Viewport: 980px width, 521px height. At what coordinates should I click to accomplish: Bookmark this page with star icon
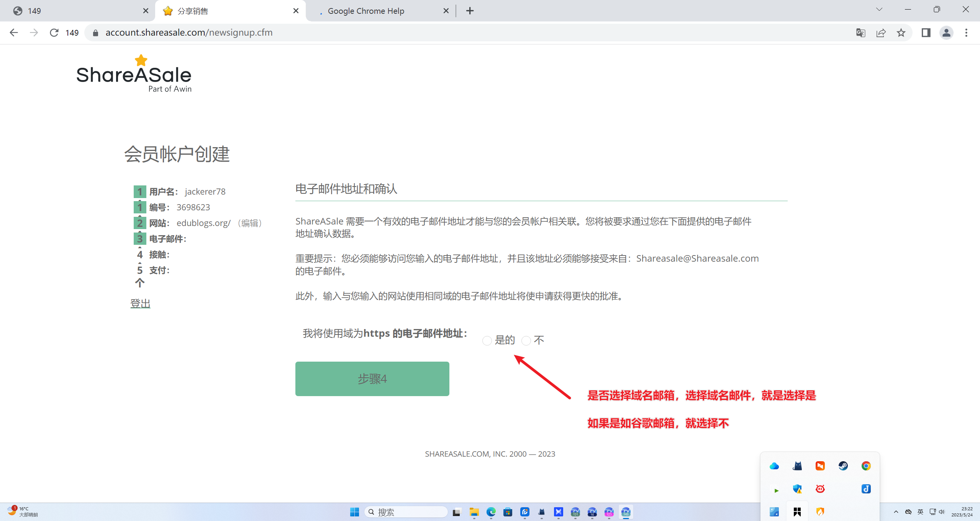[x=901, y=33]
